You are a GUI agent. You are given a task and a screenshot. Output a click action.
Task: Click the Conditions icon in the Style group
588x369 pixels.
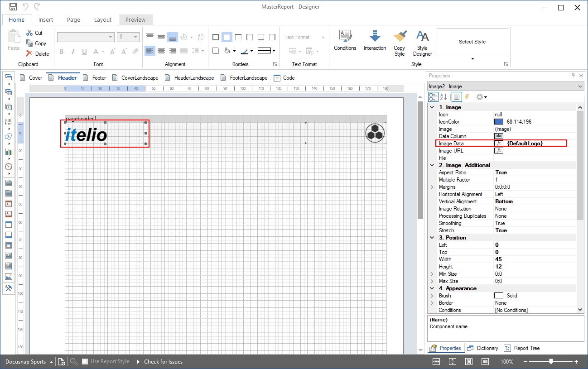click(x=345, y=41)
